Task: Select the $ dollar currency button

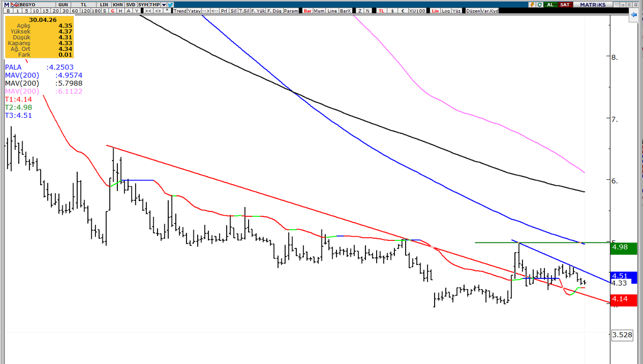Action: 393,11
